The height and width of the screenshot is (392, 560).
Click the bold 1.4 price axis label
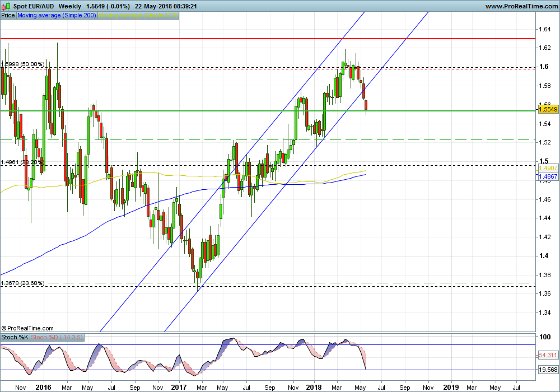pos(544,255)
